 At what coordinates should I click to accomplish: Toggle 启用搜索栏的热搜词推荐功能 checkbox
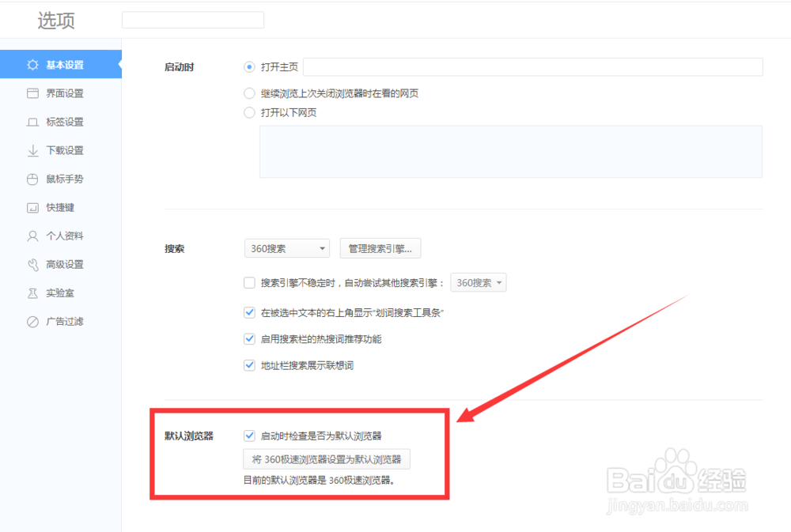point(249,339)
